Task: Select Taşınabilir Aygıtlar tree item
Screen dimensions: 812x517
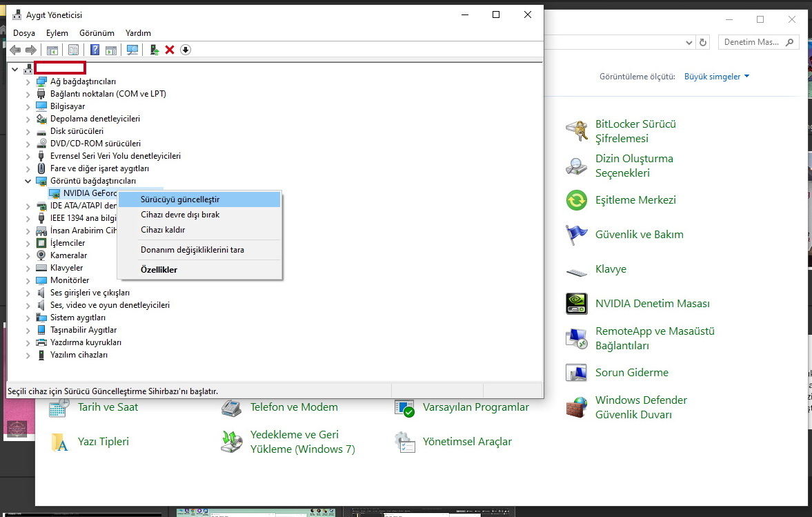Action: (83, 330)
